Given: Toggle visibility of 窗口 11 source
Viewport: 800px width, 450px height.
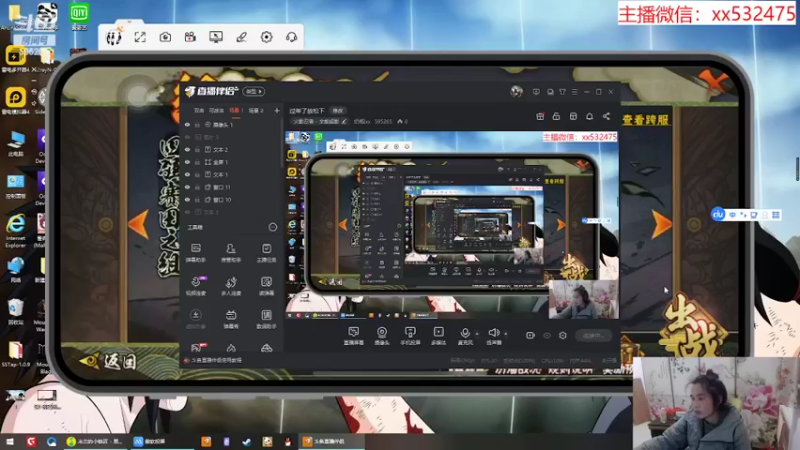Looking at the screenshot, I should pyautogui.click(x=187, y=187).
